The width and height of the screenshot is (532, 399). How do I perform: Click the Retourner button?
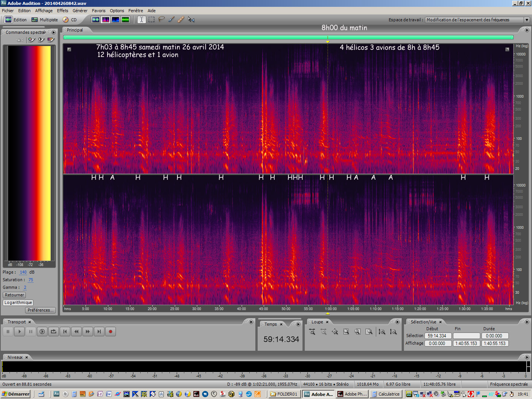(14, 295)
